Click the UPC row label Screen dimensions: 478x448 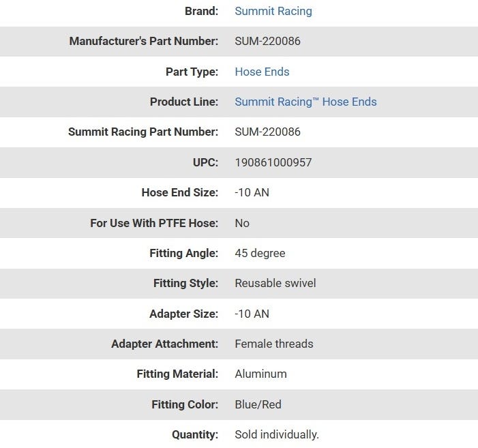[205, 162]
